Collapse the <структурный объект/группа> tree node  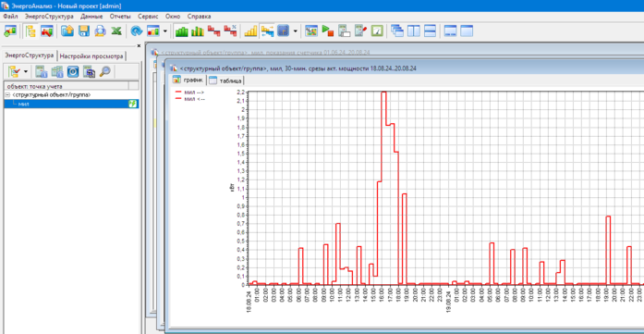7,95
